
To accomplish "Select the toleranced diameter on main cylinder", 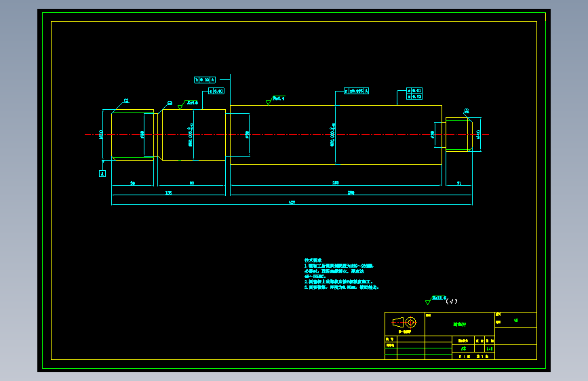I will click(332, 135).
